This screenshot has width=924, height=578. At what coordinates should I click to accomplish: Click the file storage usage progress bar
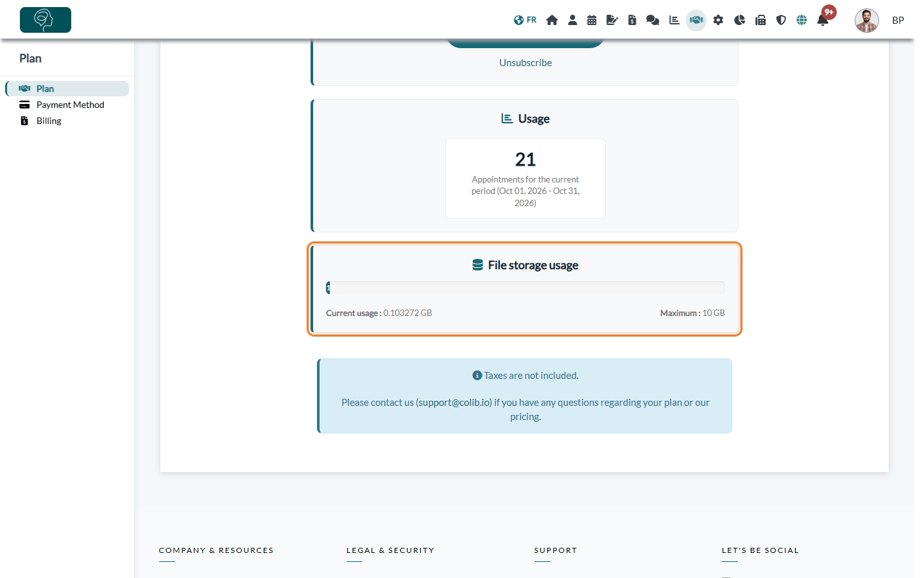(x=526, y=288)
